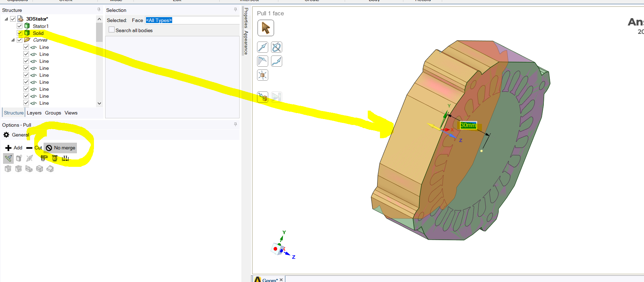Pin the Selection panel
This screenshot has height=282, width=644.
[235, 10]
